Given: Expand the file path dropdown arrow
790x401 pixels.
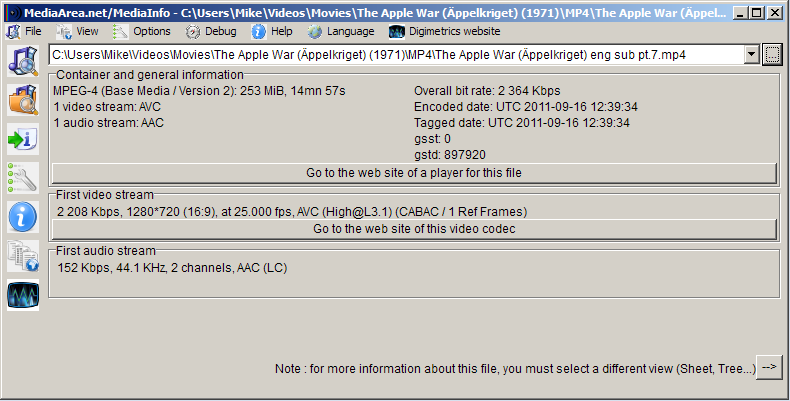Looking at the screenshot, I should pyautogui.click(x=752, y=54).
